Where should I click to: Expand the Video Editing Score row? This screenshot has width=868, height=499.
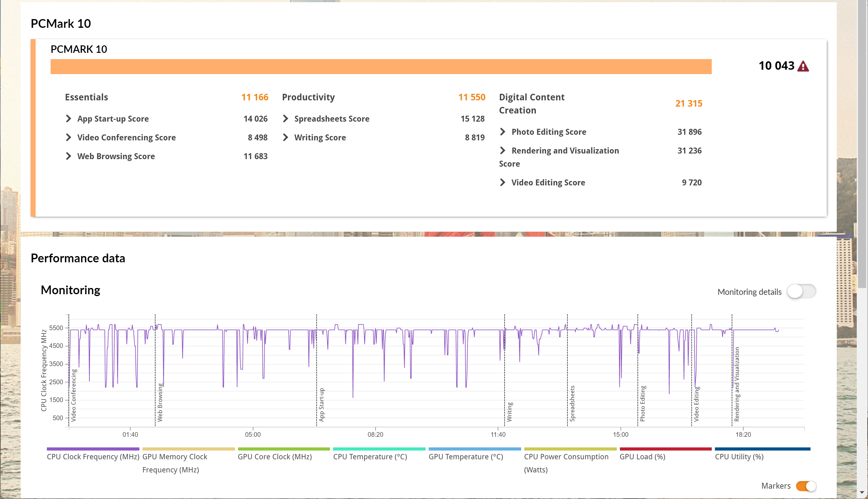pyautogui.click(x=503, y=182)
